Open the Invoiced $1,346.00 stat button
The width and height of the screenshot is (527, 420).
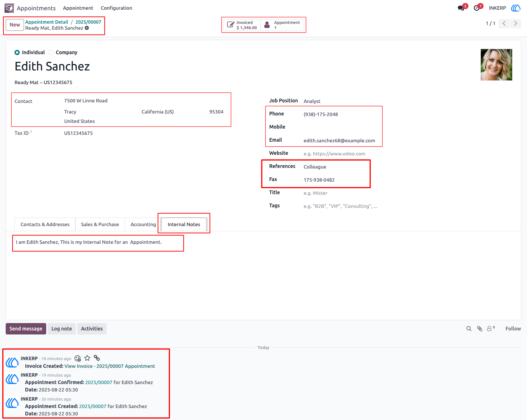(x=242, y=25)
